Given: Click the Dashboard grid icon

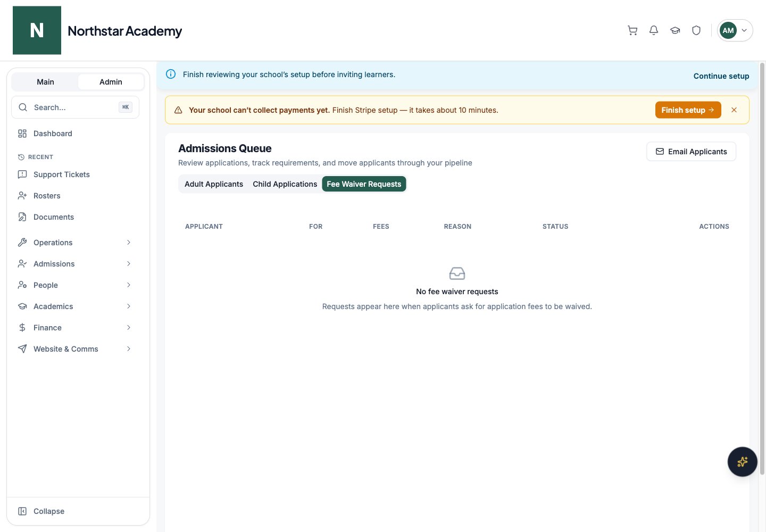Looking at the screenshot, I should click(22, 134).
